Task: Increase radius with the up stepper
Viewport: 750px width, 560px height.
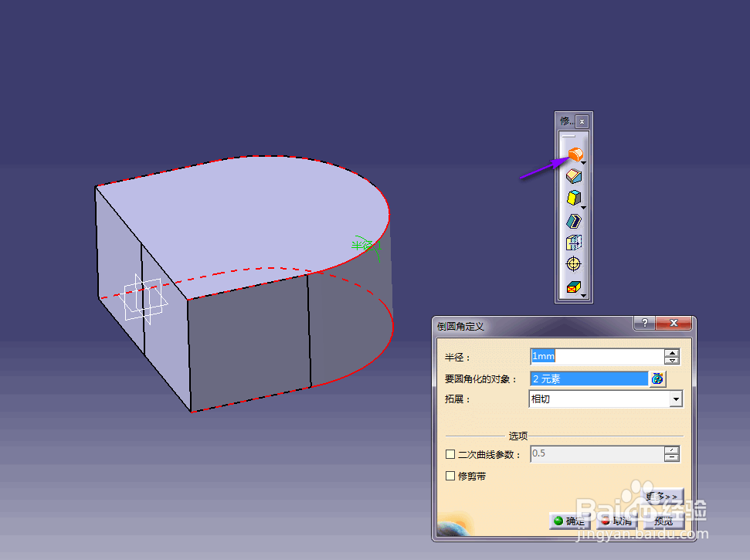Action: pos(672,353)
